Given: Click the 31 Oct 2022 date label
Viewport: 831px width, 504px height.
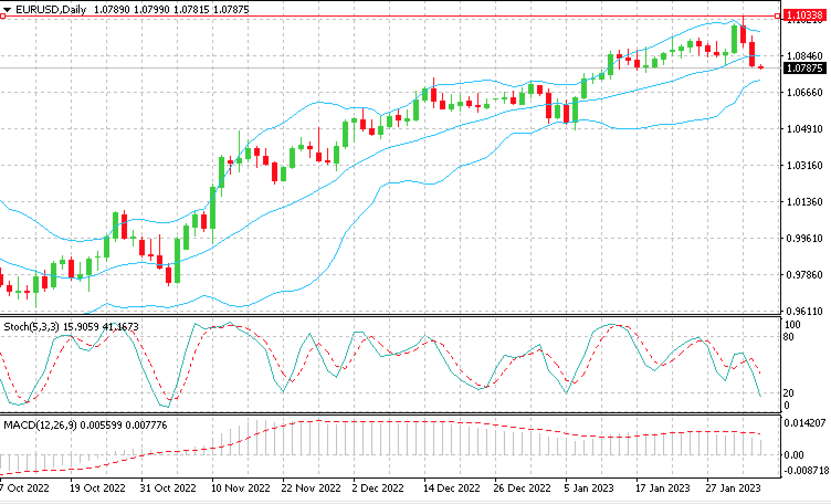Looking at the screenshot, I should pos(168,488).
